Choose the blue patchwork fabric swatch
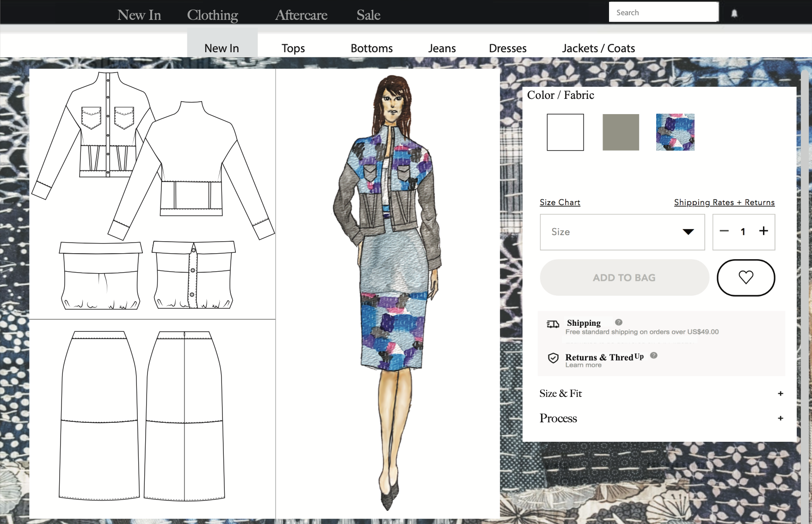Screen dimensions: 812x524 point(675,132)
